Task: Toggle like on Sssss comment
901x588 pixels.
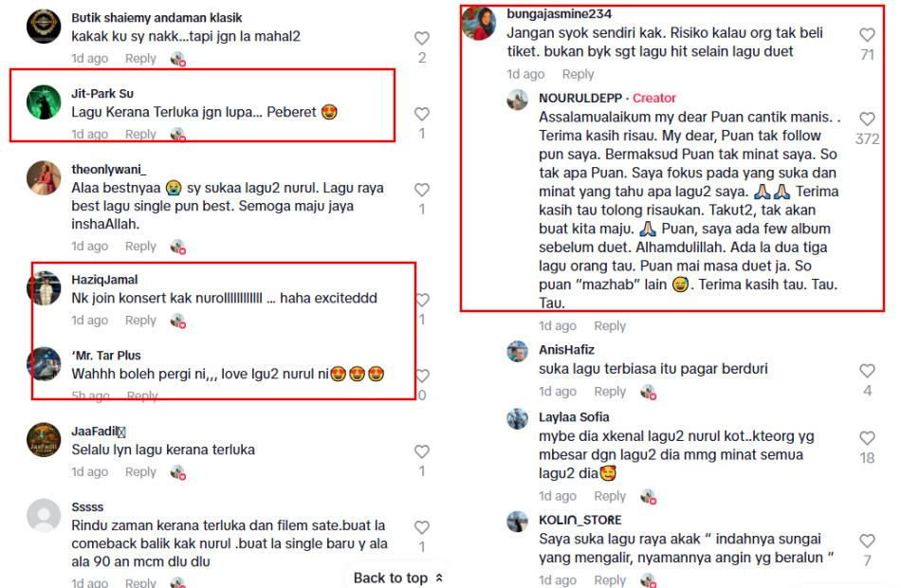Action: coord(422,527)
